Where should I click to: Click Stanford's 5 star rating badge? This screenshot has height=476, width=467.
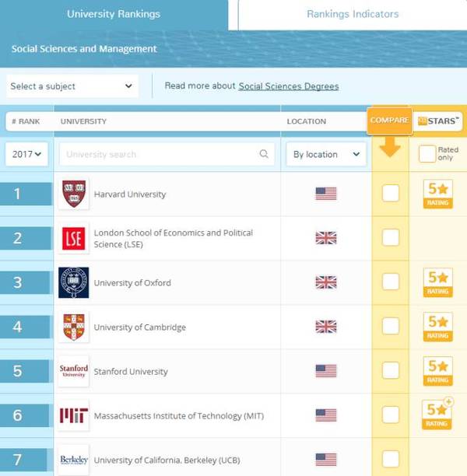click(438, 371)
